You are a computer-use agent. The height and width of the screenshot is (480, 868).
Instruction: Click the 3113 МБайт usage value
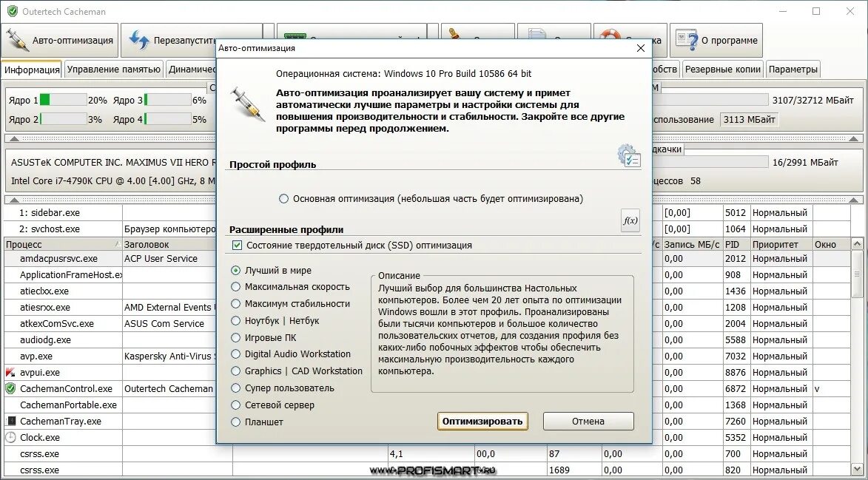[x=749, y=120]
